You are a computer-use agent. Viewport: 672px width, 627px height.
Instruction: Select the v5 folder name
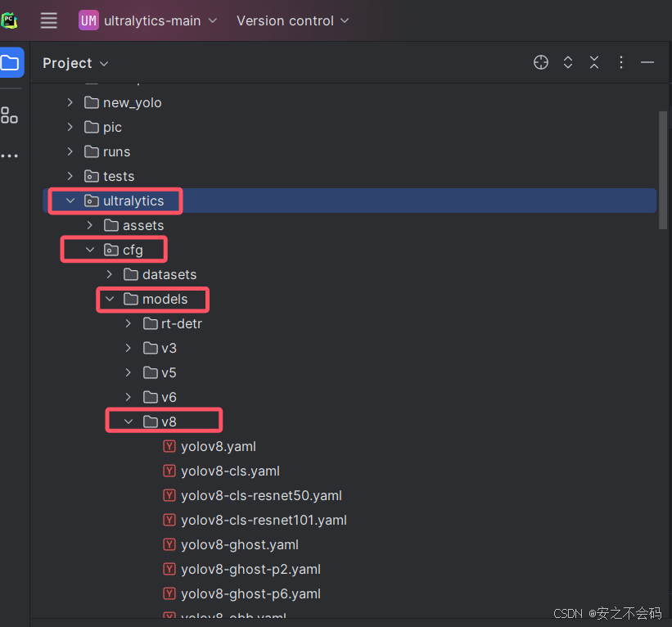[x=169, y=373]
